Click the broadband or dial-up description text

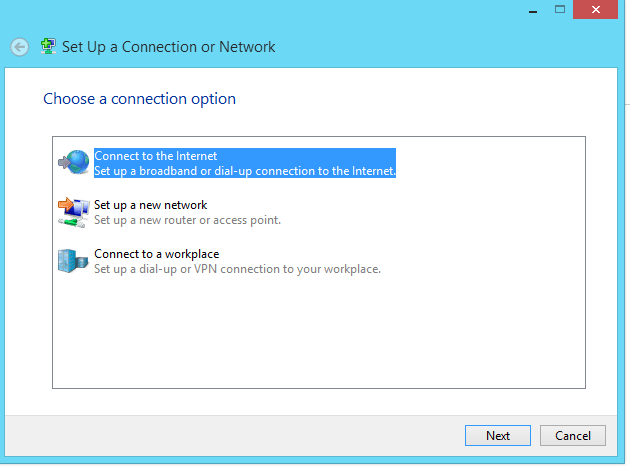point(245,171)
